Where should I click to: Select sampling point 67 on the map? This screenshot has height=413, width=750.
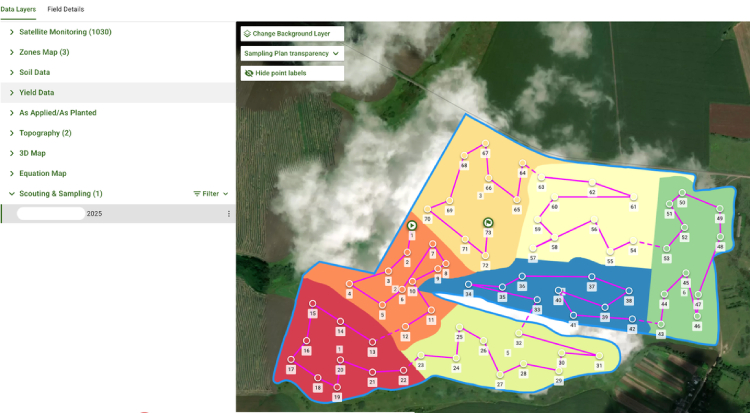coord(484,144)
